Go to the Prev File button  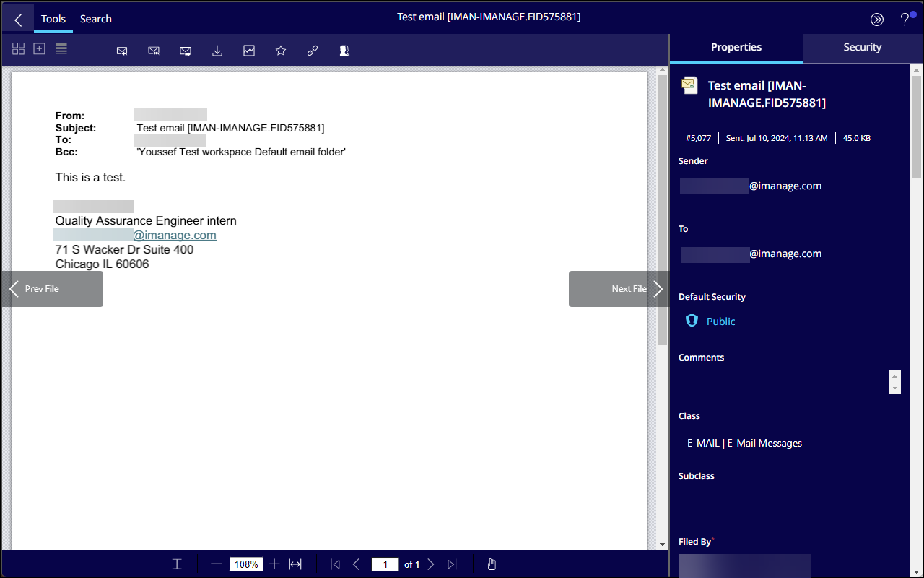click(52, 289)
